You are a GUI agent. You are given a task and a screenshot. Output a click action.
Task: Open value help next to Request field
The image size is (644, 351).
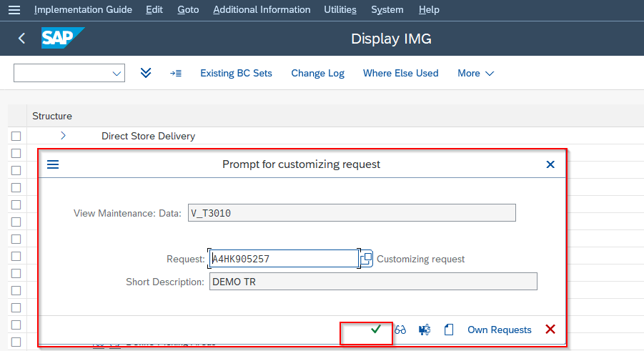pyautogui.click(x=367, y=259)
